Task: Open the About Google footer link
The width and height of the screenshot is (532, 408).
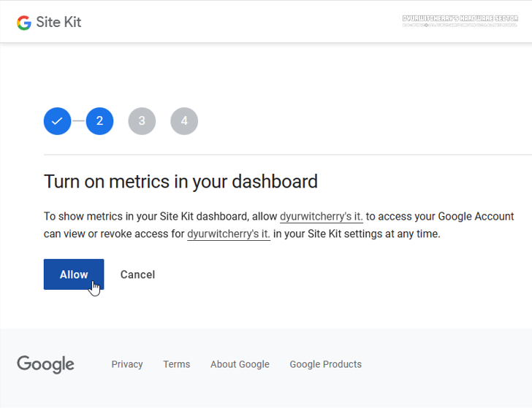Action: pos(240,364)
